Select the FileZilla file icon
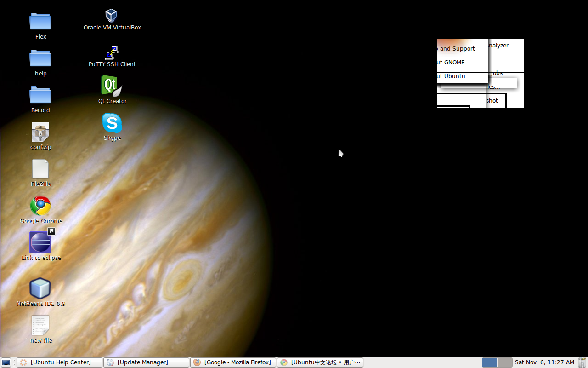Image resolution: width=588 pixels, height=368 pixels. 40,169
